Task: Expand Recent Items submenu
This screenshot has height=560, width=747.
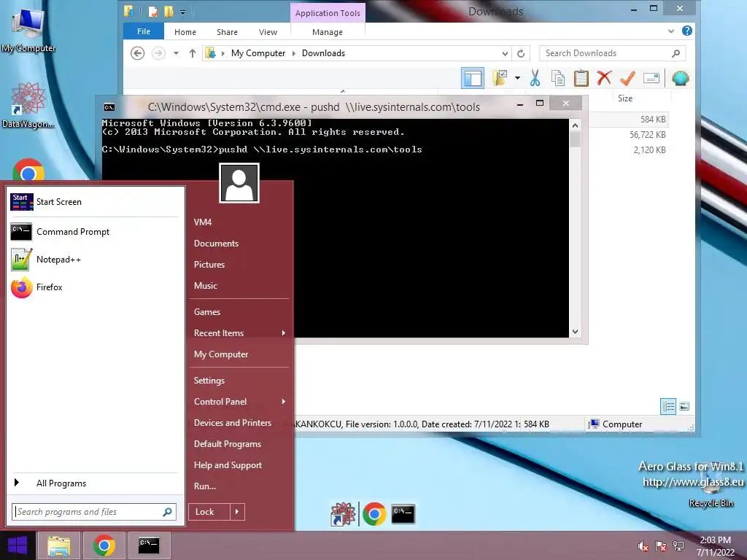Action: (x=239, y=332)
